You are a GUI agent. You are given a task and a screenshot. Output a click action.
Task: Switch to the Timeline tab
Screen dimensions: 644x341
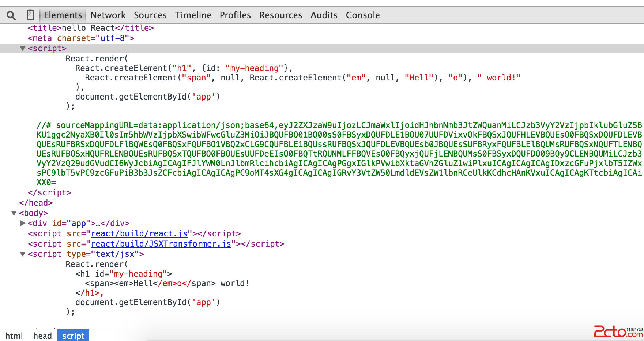(x=193, y=15)
